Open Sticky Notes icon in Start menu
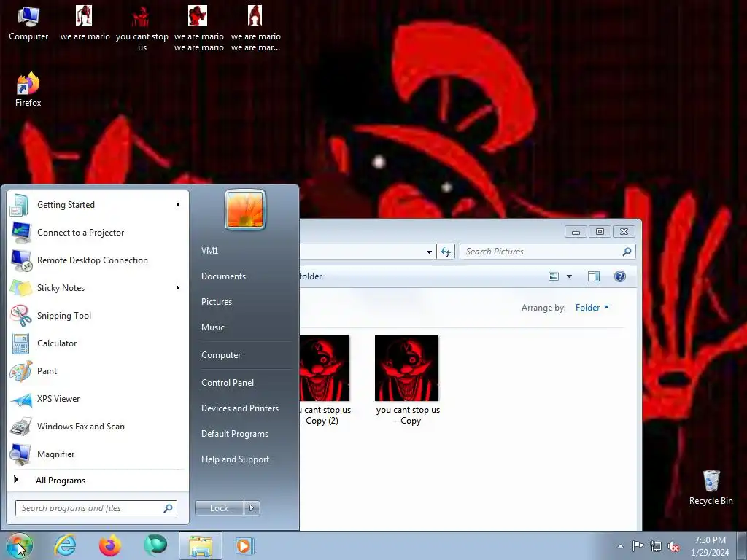Viewport: 747px width, 560px height. point(20,287)
